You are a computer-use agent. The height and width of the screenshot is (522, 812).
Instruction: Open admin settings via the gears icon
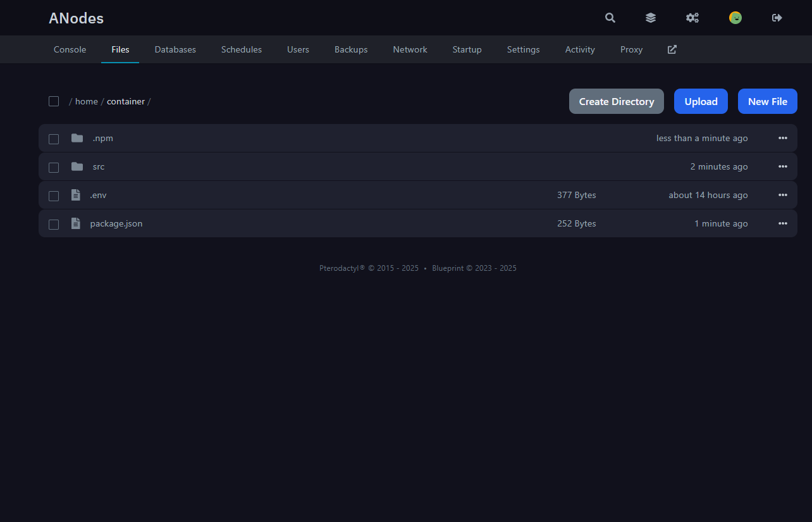tap(692, 18)
